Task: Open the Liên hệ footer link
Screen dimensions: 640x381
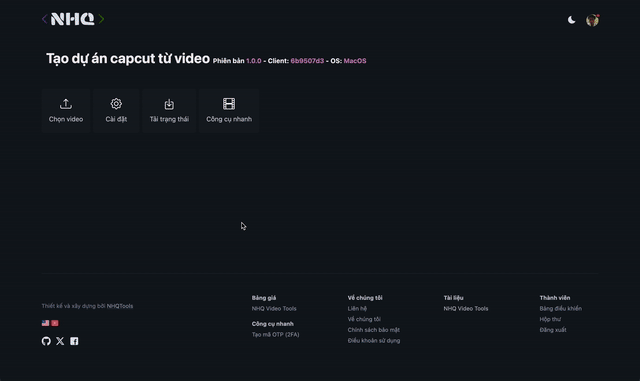Action: (x=357, y=308)
